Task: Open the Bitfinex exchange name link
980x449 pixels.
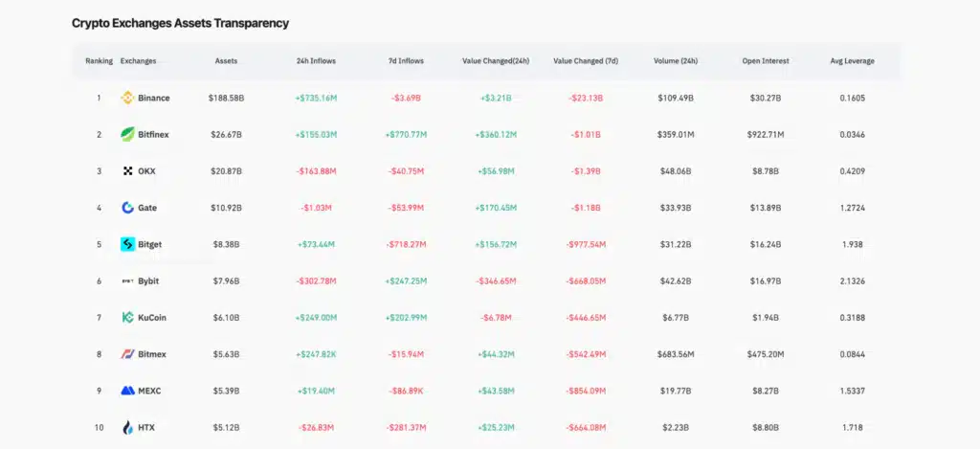Action: 153,134
